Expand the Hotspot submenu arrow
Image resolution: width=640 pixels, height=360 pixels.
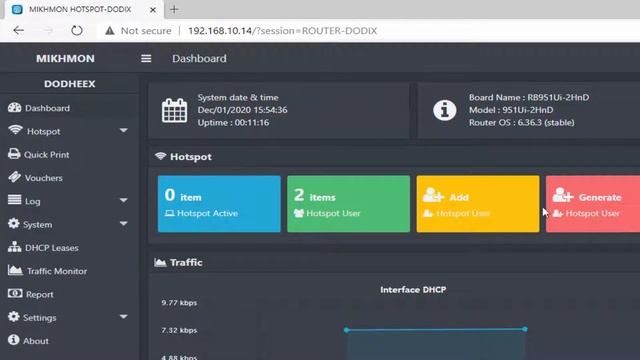124,131
